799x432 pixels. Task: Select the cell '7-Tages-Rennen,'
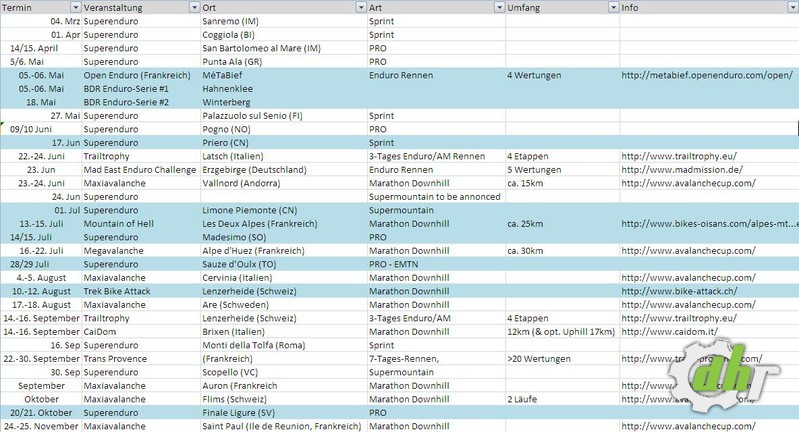tap(436, 359)
